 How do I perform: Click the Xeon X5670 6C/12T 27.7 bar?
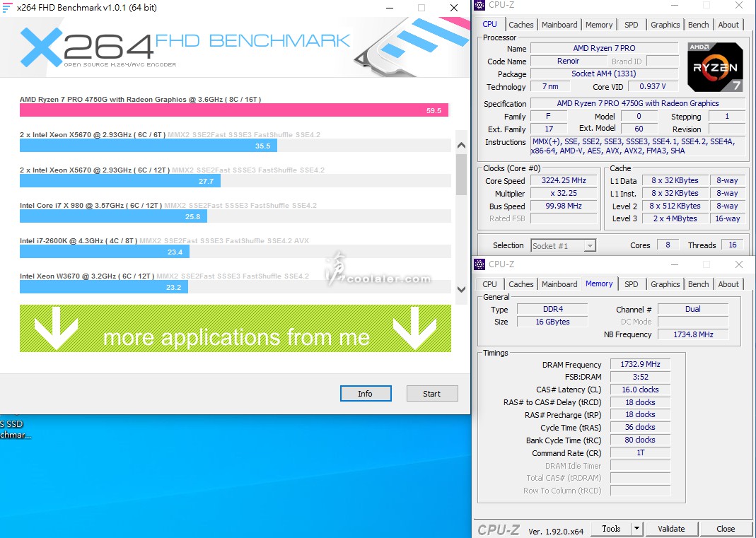click(x=120, y=181)
